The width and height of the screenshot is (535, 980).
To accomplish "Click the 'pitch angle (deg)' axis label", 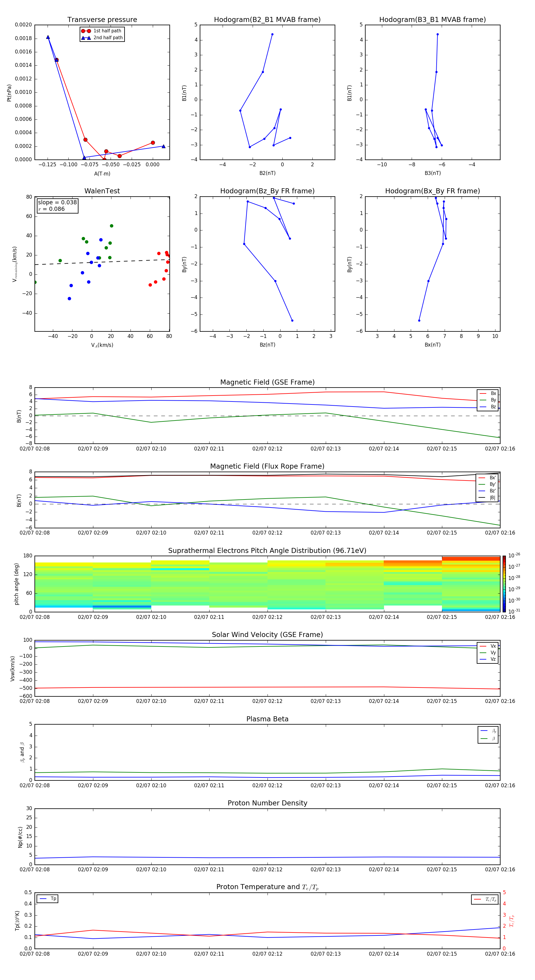I will pos(16,584).
